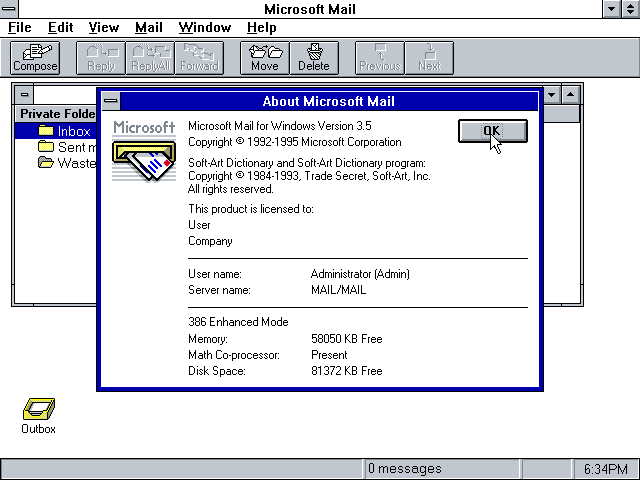Click the '81372 KB Free' disk space value
This screenshot has height=480, width=640.
coord(347,371)
